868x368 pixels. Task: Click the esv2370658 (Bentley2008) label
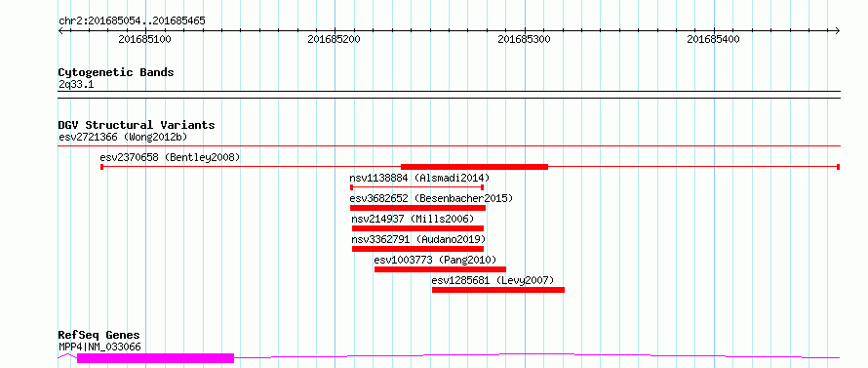tap(170, 157)
